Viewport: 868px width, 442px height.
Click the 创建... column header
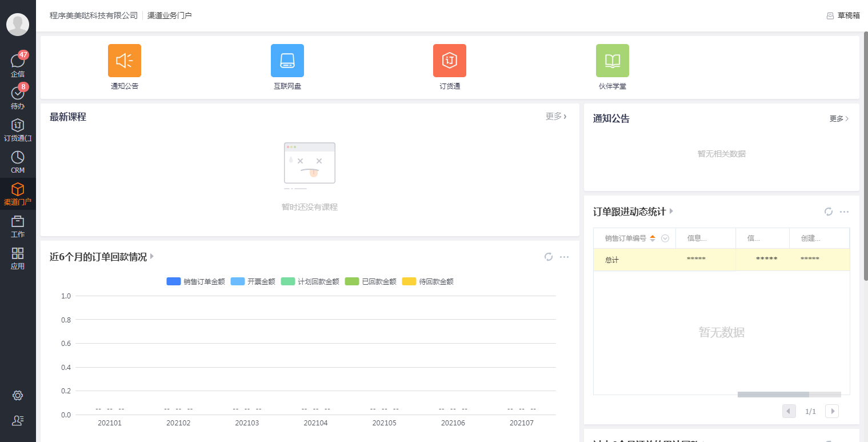pos(819,238)
